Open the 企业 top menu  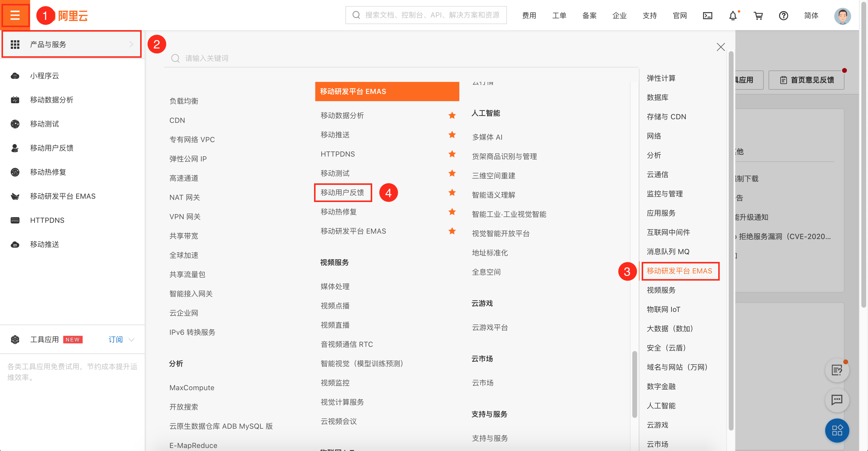[x=619, y=15]
